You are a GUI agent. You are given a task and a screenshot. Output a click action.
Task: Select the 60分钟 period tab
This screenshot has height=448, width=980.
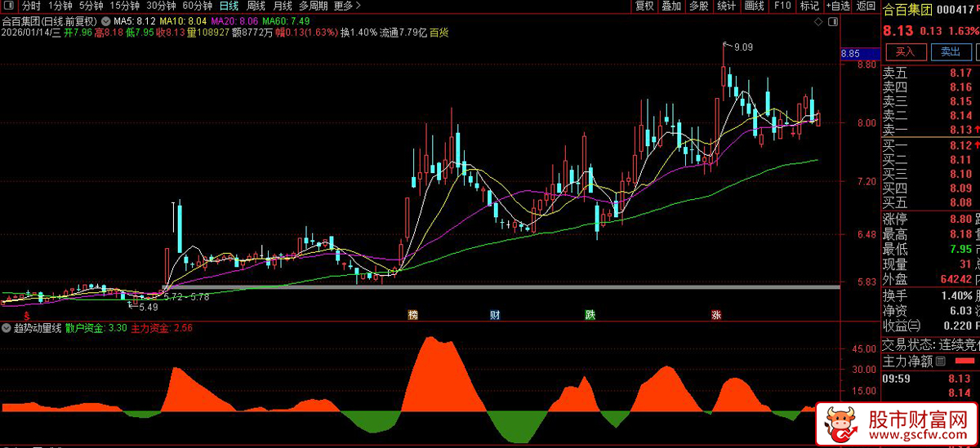pyautogui.click(x=197, y=6)
